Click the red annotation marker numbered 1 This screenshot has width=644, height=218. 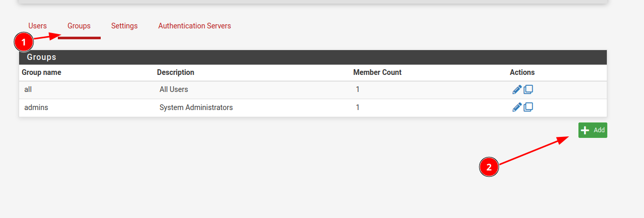[x=24, y=41]
